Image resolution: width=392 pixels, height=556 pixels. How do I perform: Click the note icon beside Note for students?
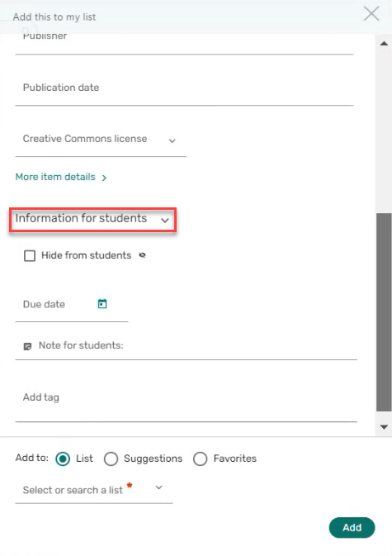pos(27,346)
